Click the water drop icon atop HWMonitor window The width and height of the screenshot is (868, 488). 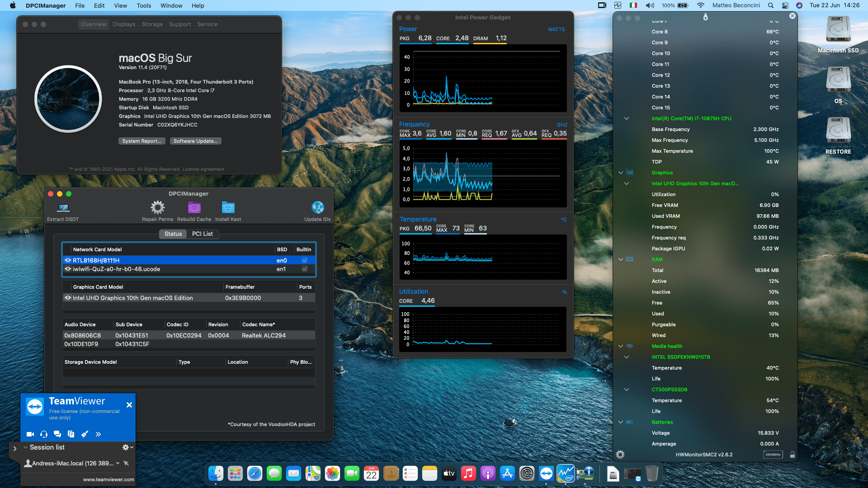[705, 17]
